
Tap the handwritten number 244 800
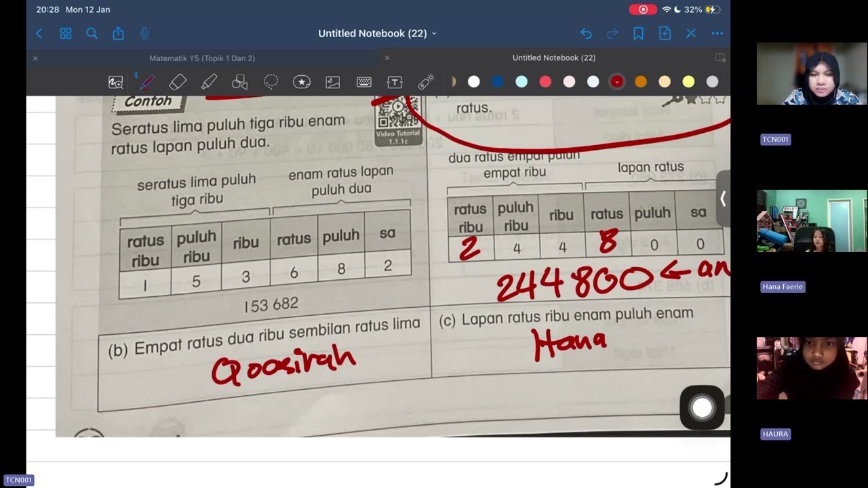574,281
